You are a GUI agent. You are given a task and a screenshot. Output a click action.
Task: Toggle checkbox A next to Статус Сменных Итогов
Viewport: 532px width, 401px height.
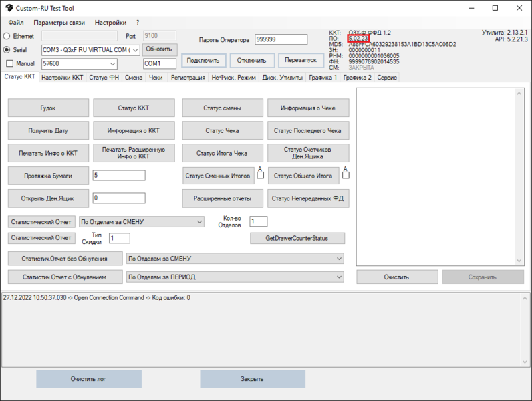(x=261, y=176)
